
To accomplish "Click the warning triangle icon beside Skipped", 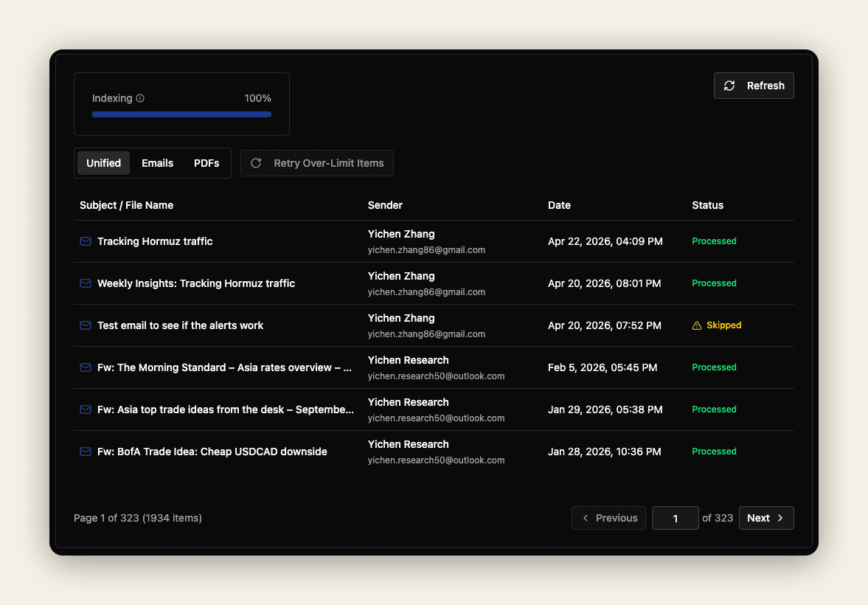I will point(697,325).
